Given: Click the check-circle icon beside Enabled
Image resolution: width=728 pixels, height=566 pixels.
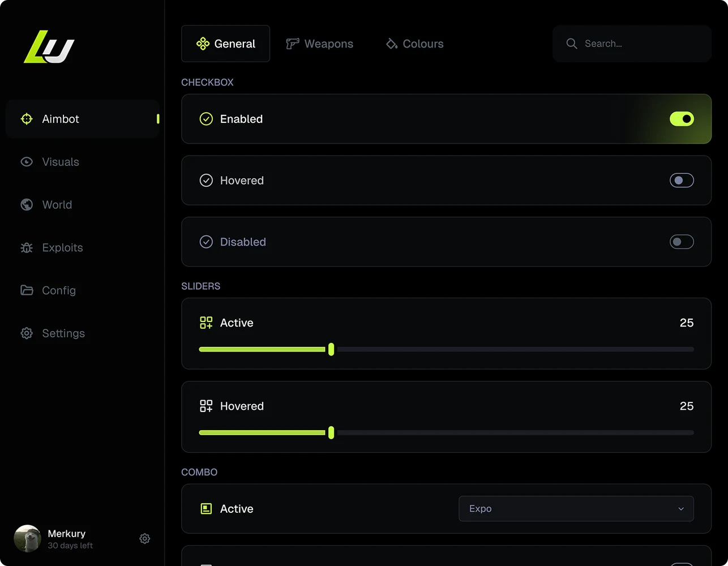Looking at the screenshot, I should tap(206, 119).
